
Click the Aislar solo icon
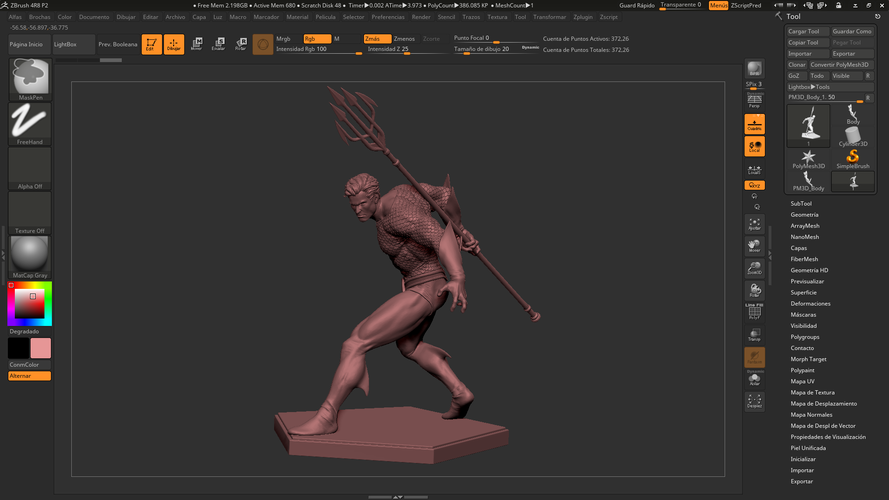[x=755, y=379]
